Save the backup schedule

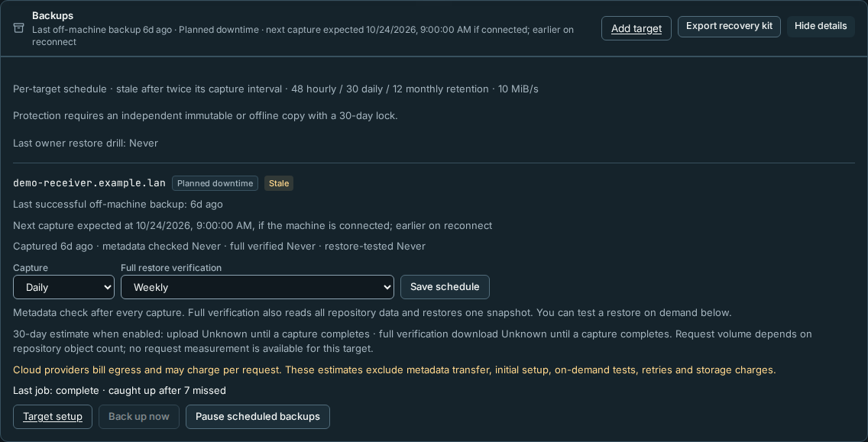coord(445,286)
